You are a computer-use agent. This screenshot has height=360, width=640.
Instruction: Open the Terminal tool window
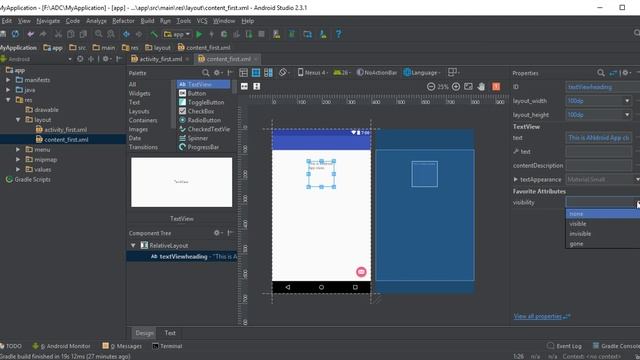(x=167, y=346)
